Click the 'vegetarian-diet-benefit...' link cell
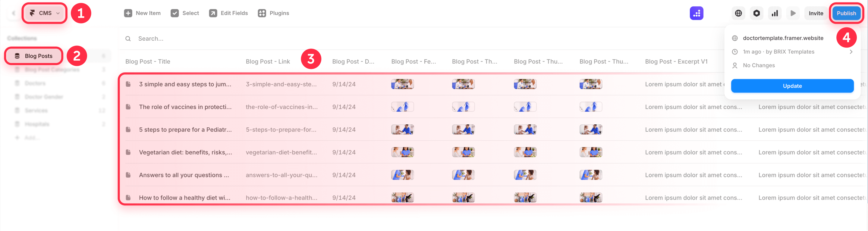 tap(281, 152)
